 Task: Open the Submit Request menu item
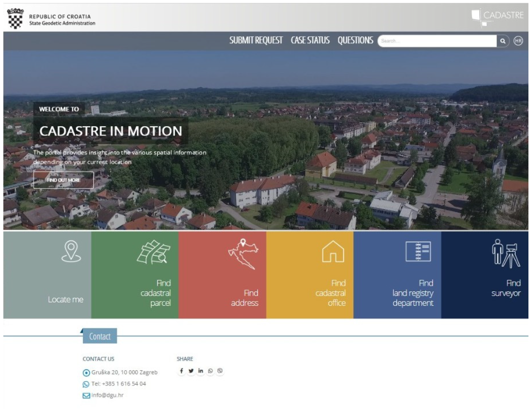coord(256,40)
